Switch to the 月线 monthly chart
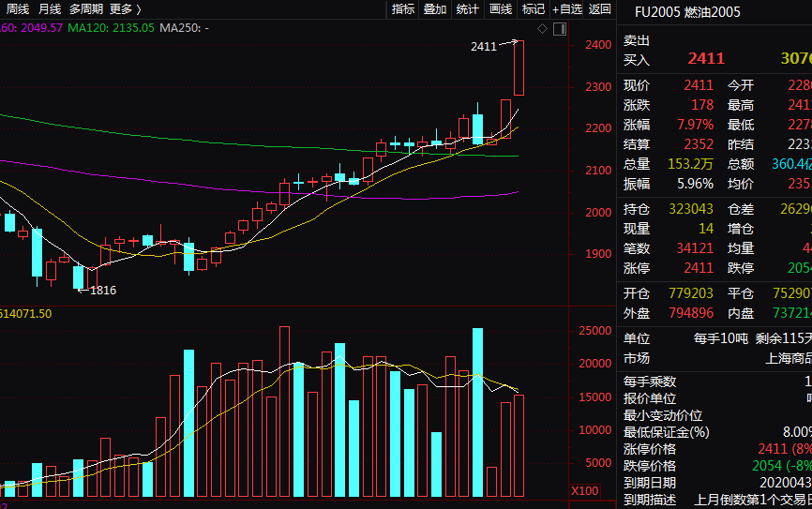 (50, 9)
